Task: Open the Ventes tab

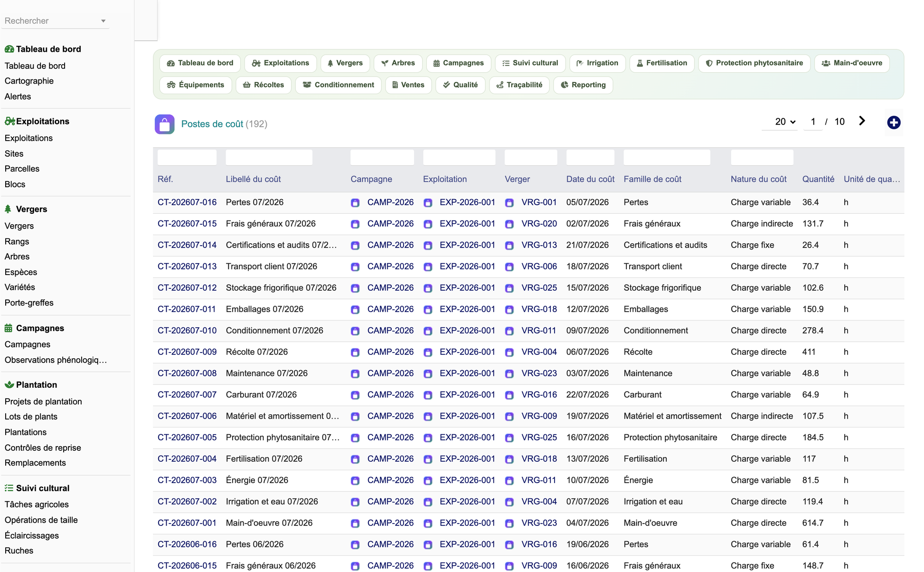Action: pyautogui.click(x=408, y=85)
